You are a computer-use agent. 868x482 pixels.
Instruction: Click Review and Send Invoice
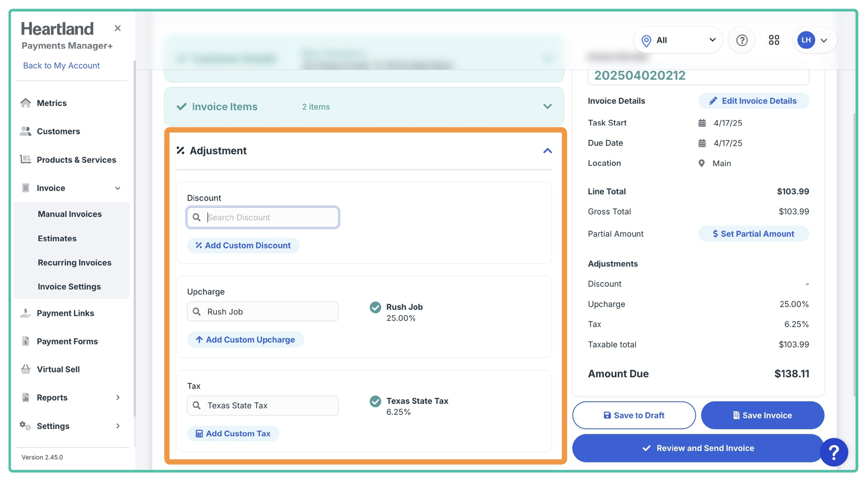click(x=698, y=448)
